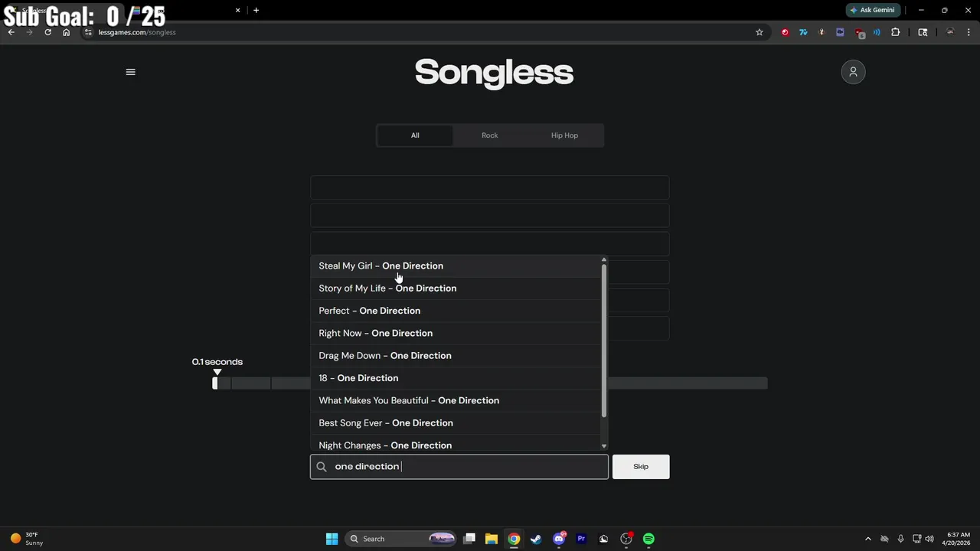980x551 pixels.
Task: Open Steam from the taskbar
Action: point(536,539)
